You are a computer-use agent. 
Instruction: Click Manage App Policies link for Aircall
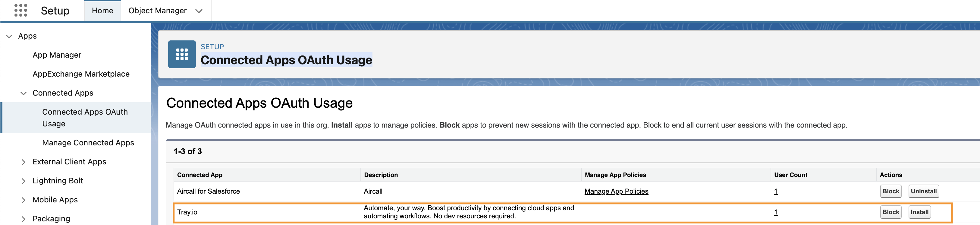[616, 192]
